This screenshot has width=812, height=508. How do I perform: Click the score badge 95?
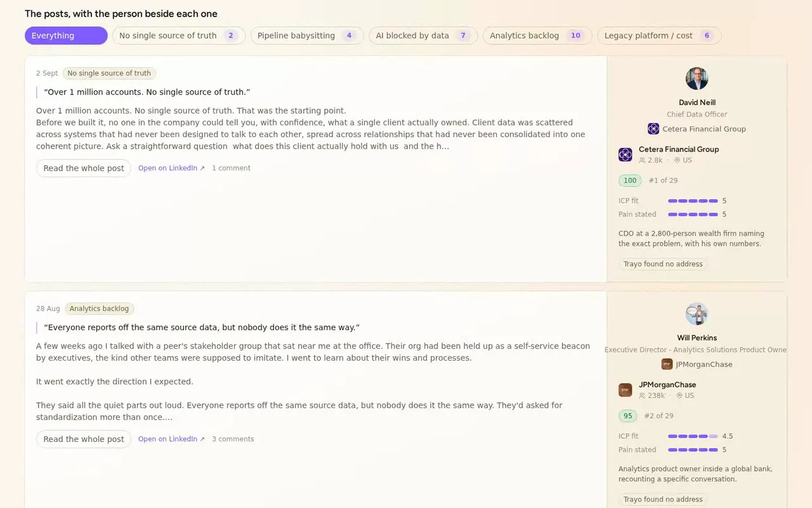pyautogui.click(x=628, y=416)
